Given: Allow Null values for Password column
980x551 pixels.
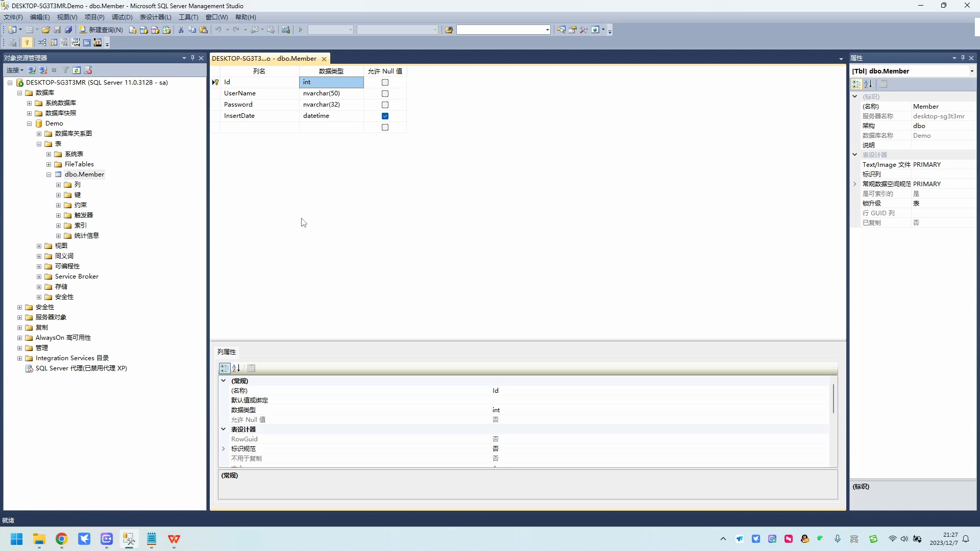Looking at the screenshot, I should [x=385, y=105].
